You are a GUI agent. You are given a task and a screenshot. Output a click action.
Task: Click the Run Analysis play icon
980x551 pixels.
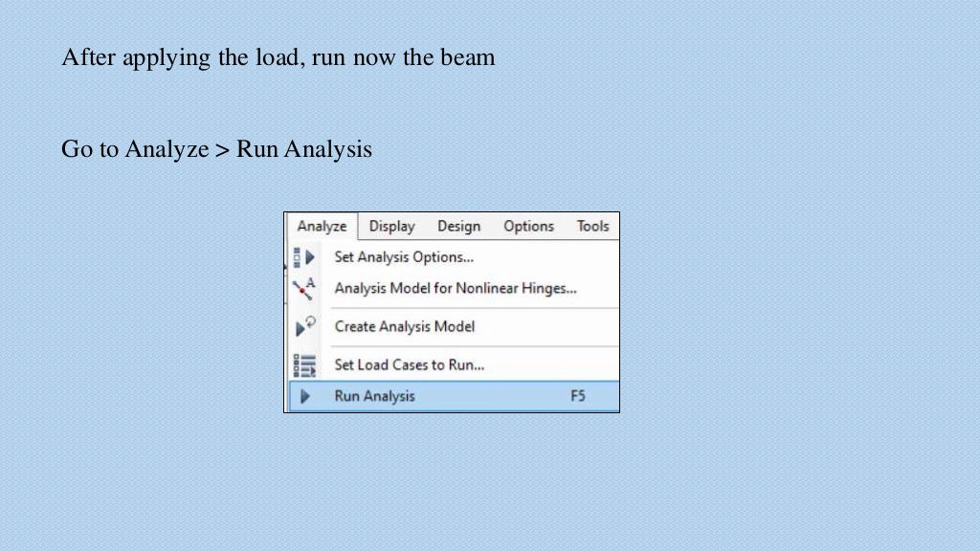(305, 396)
